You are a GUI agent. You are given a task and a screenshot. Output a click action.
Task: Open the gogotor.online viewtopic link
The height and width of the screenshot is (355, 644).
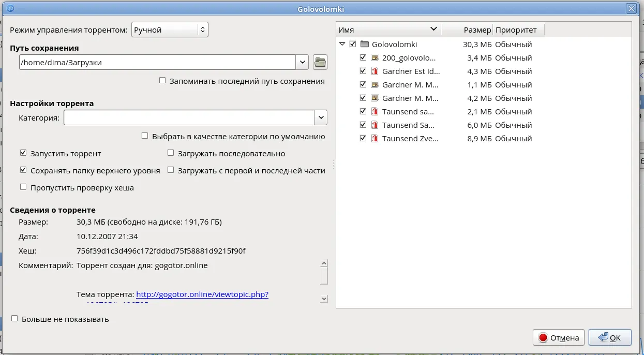[202, 294]
